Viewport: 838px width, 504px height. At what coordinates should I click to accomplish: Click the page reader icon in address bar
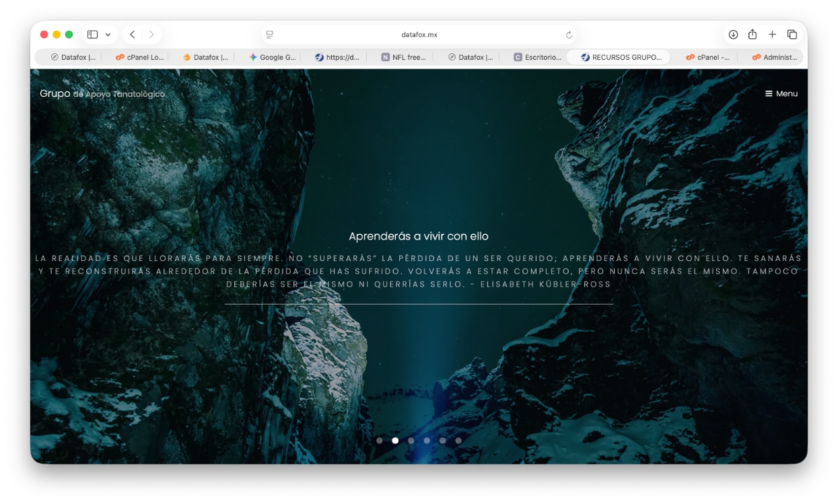270,34
